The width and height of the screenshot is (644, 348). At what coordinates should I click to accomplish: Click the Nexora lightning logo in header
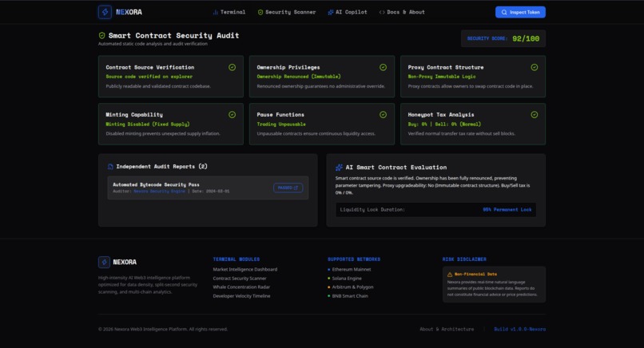tap(105, 12)
